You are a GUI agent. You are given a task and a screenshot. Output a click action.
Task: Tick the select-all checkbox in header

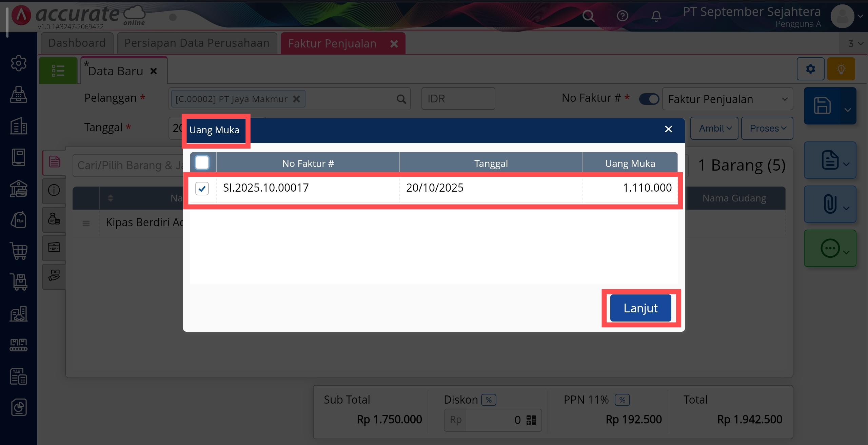(x=202, y=162)
